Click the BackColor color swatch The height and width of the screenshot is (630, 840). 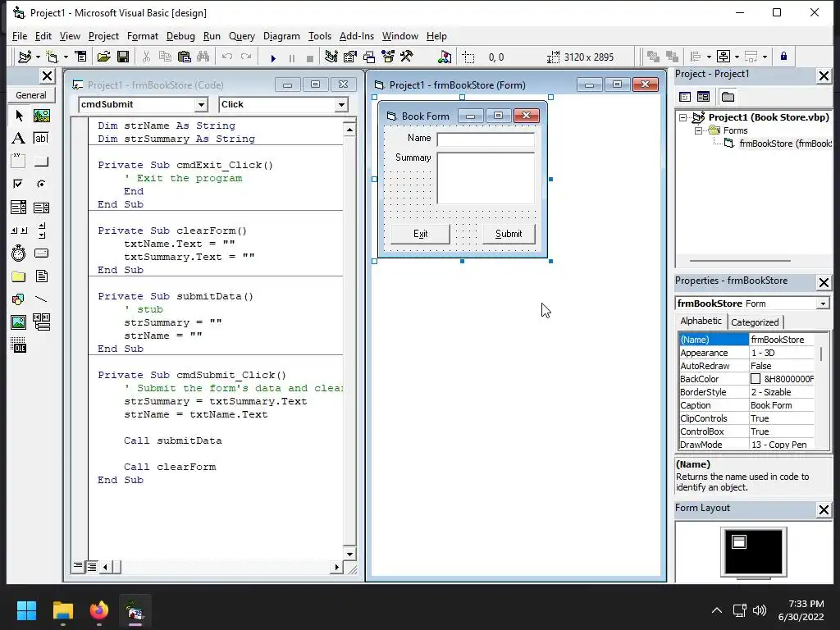coord(756,379)
